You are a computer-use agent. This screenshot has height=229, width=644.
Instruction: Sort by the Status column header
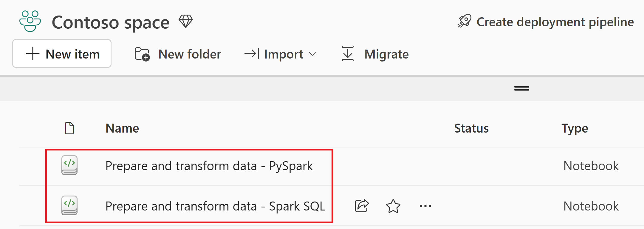click(x=471, y=128)
